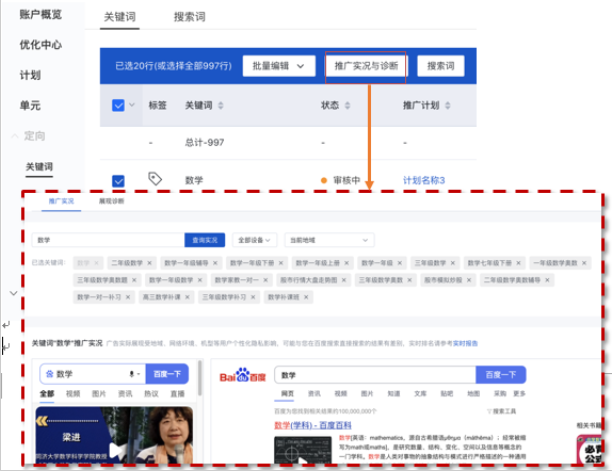The width and height of the screenshot is (612, 474).
Task: Open 单元 in the sidebar
Action: point(30,105)
